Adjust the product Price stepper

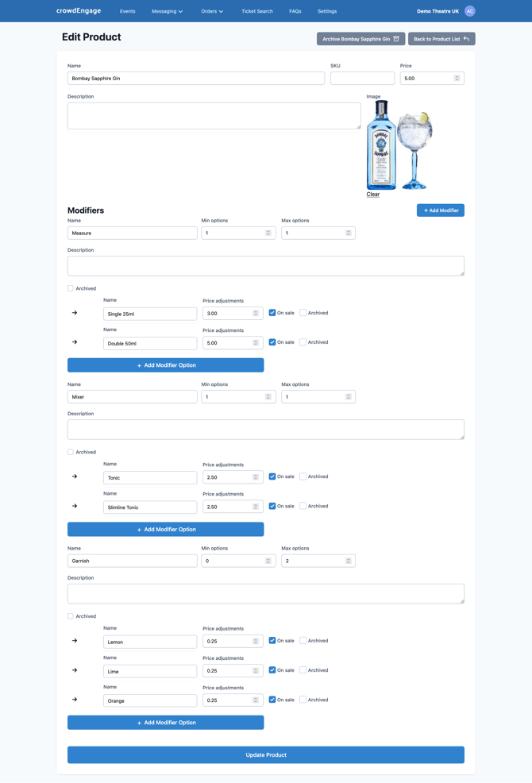pos(457,78)
